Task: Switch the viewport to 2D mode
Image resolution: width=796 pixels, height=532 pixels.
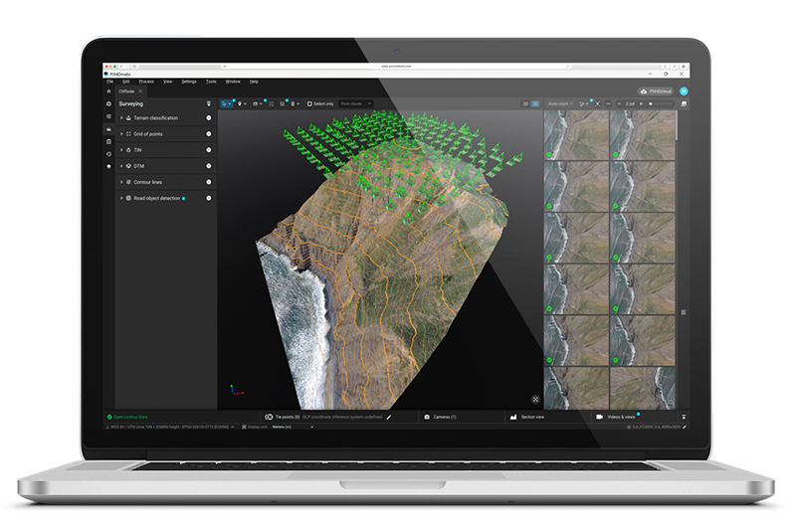Action: tap(525, 103)
